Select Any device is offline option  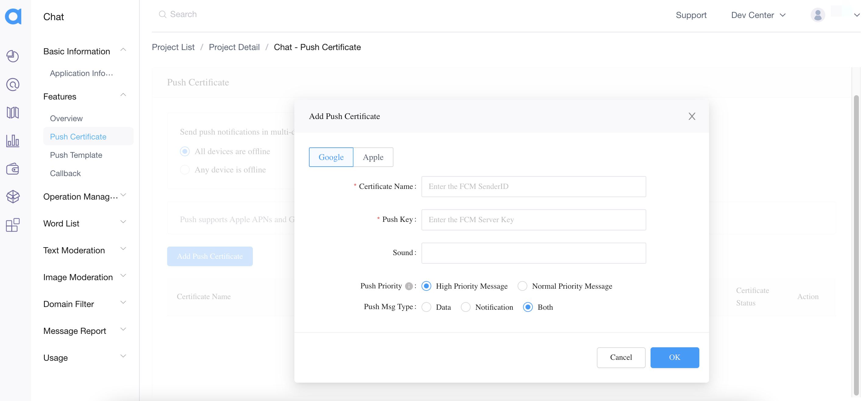185,170
